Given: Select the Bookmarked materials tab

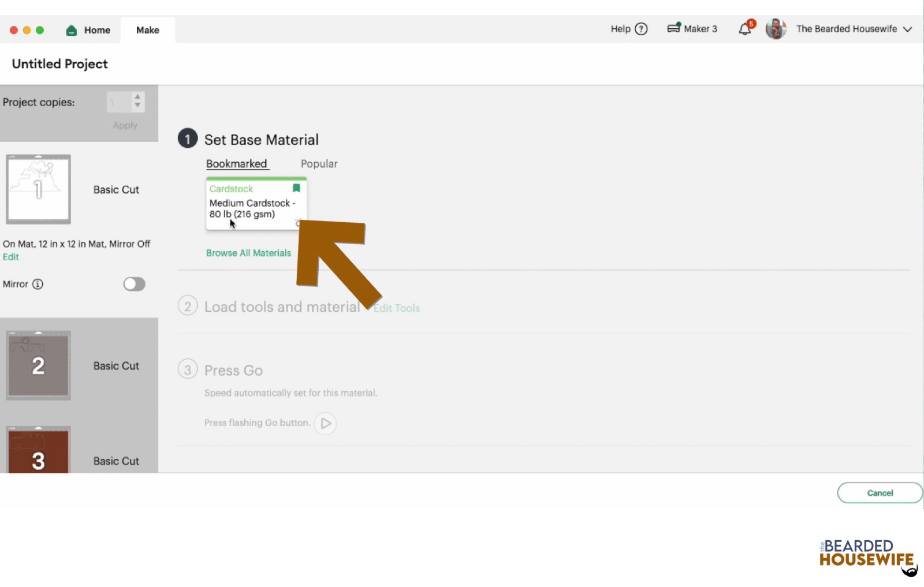Looking at the screenshot, I should pyautogui.click(x=237, y=163).
